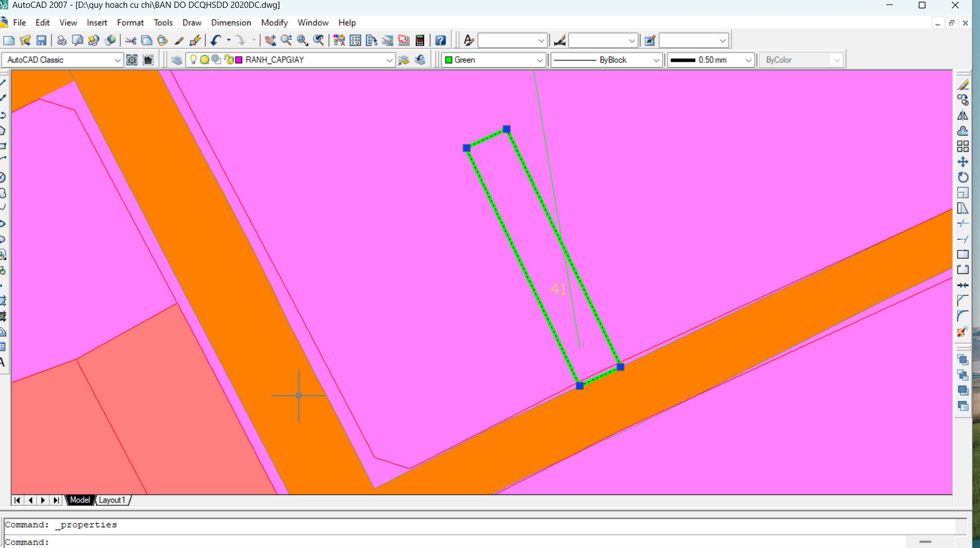Open the ByColor plot style dropdown
Image resolution: width=980 pixels, height=548 pixels.
(x=837, y=60)
